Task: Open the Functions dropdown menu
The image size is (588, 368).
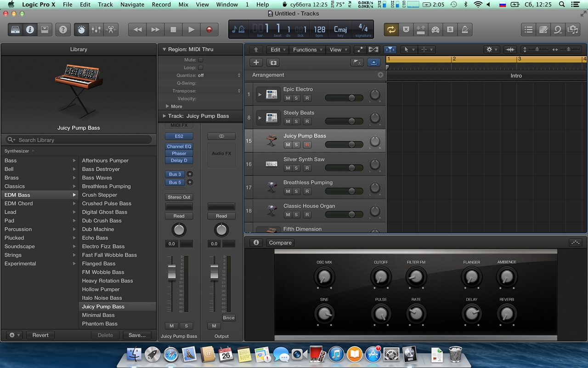Action: pyautogui.click(x=308, y=50)
